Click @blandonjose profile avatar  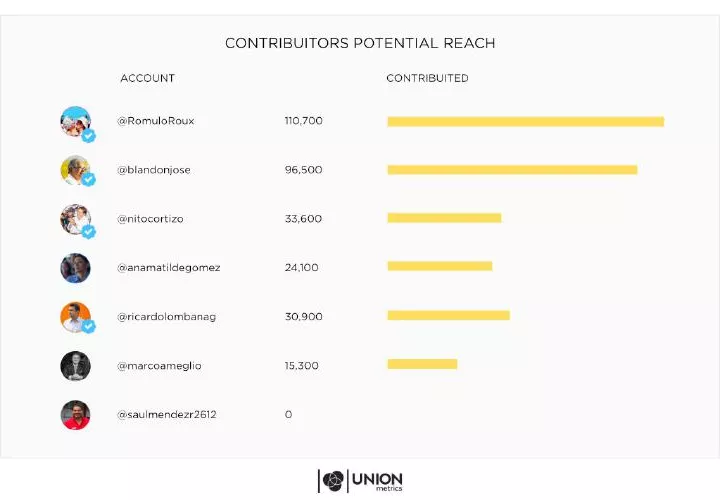click(75, 170)
